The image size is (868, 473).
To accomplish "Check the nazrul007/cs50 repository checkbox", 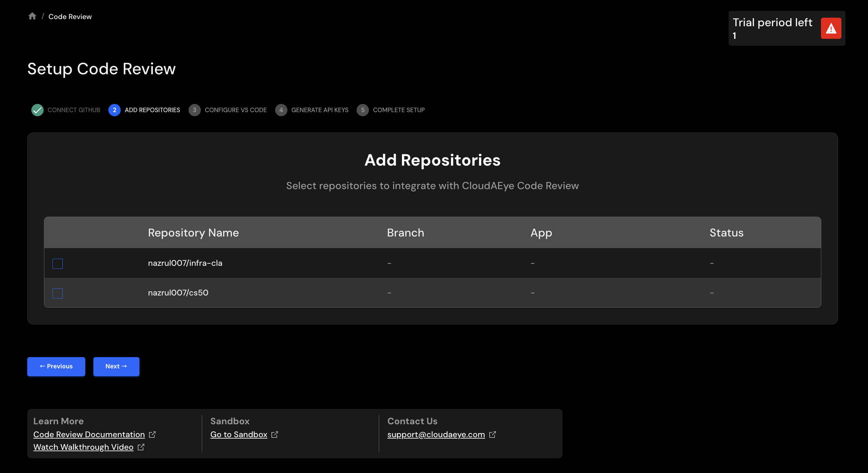I will [x=58, y=293].
